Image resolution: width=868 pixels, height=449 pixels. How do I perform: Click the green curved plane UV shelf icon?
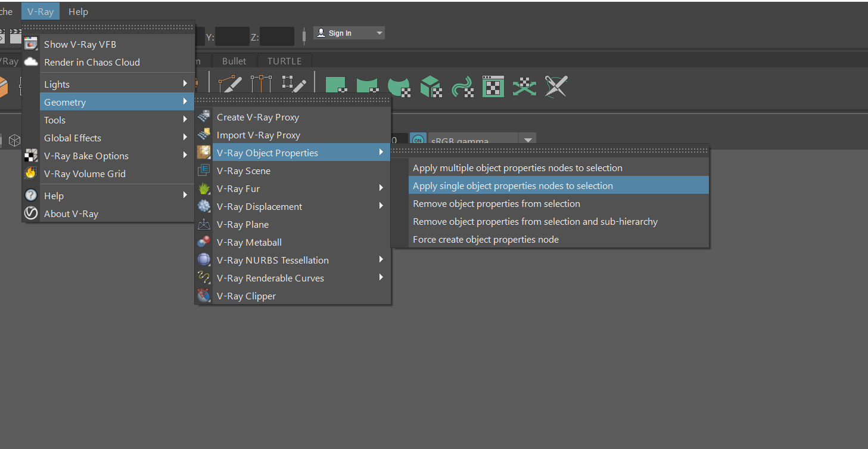368,86
